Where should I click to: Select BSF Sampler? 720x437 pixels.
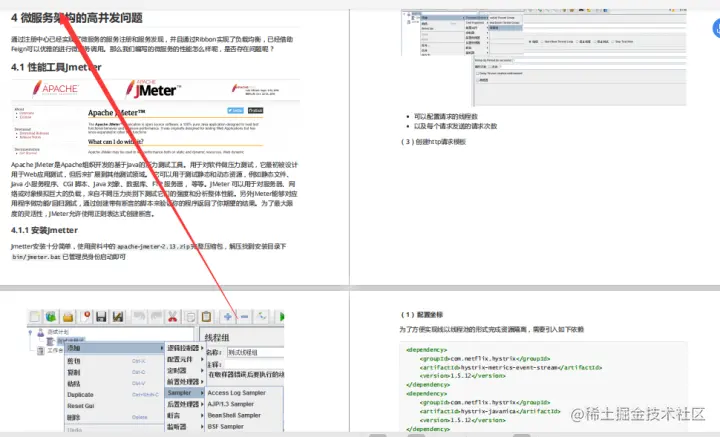244,426
